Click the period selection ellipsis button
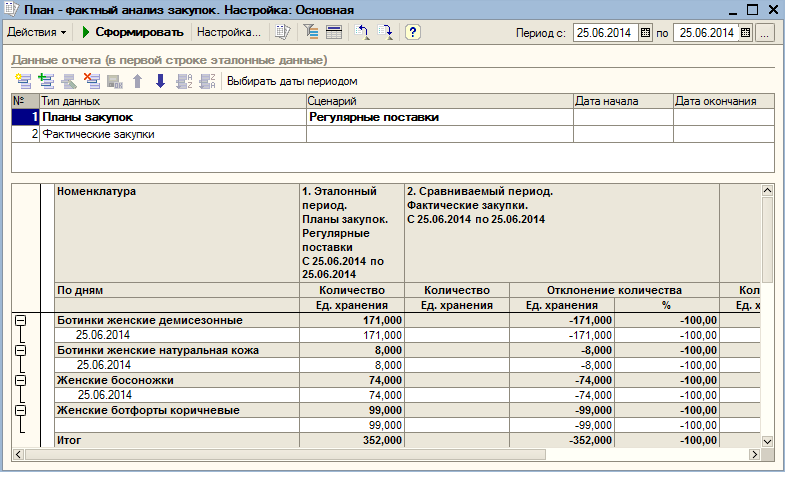 764,33
